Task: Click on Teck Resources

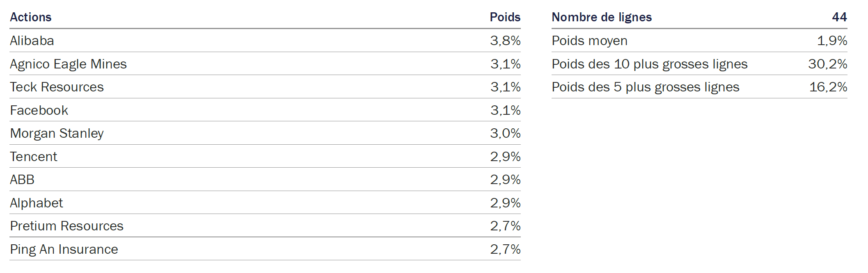Action: [x=57, y=87]
